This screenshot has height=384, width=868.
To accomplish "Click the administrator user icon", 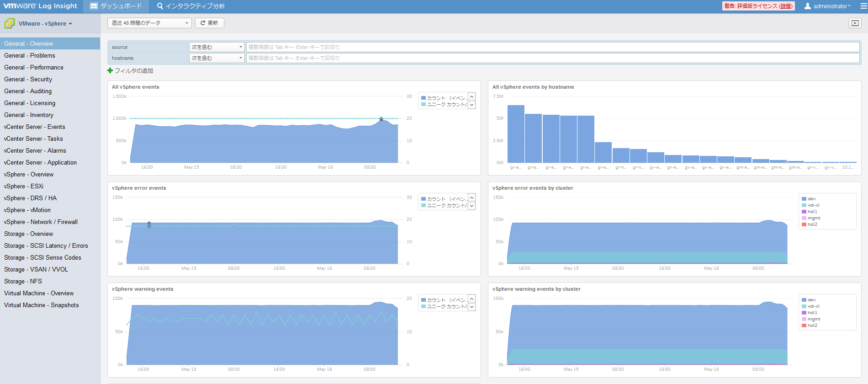I will [808, 6].
